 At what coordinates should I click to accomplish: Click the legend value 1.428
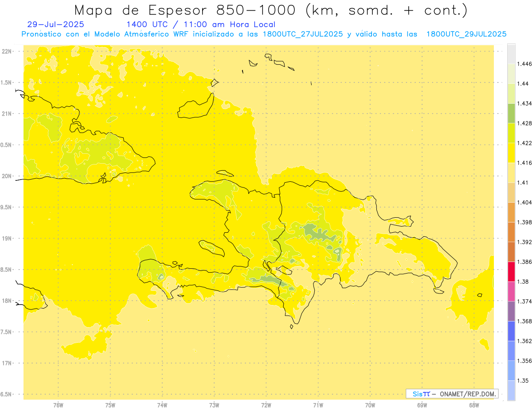525,123
